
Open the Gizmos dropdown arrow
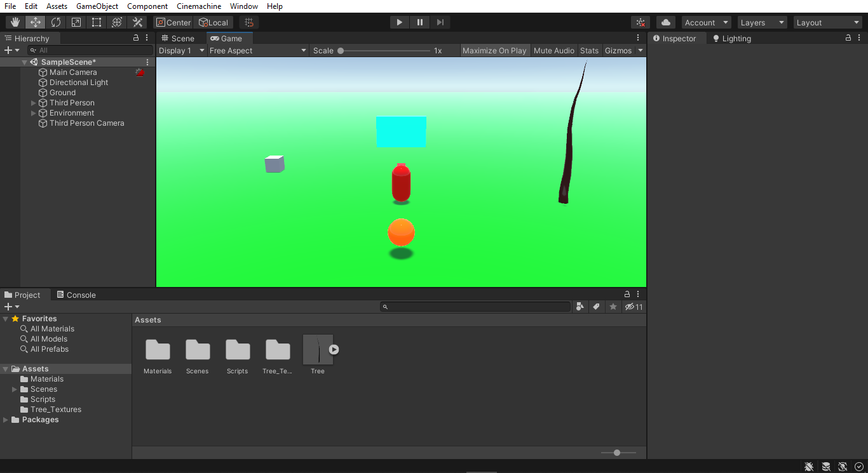click(641, 50)
